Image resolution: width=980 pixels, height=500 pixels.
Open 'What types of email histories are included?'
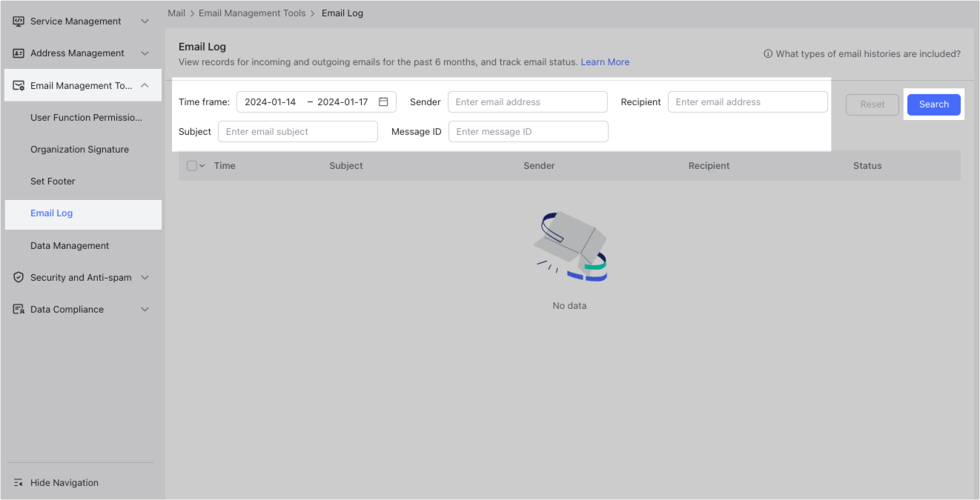point(868,54)
